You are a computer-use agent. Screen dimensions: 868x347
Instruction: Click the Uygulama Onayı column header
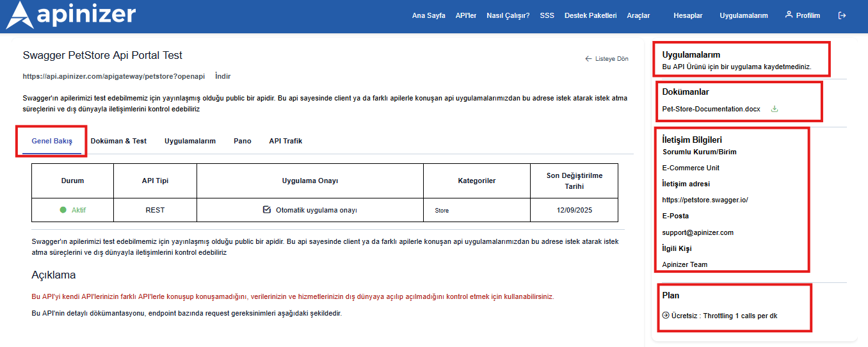(x=310, y=181)
